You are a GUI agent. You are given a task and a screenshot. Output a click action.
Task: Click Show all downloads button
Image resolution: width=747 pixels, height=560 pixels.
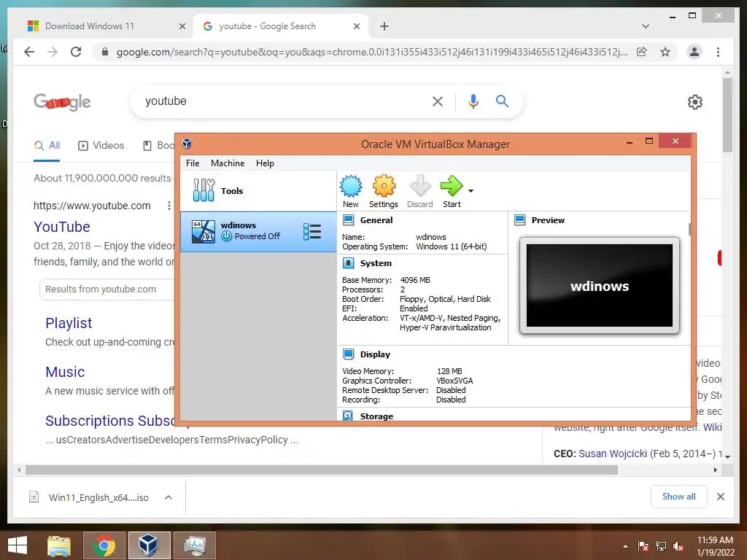(679, 497)
